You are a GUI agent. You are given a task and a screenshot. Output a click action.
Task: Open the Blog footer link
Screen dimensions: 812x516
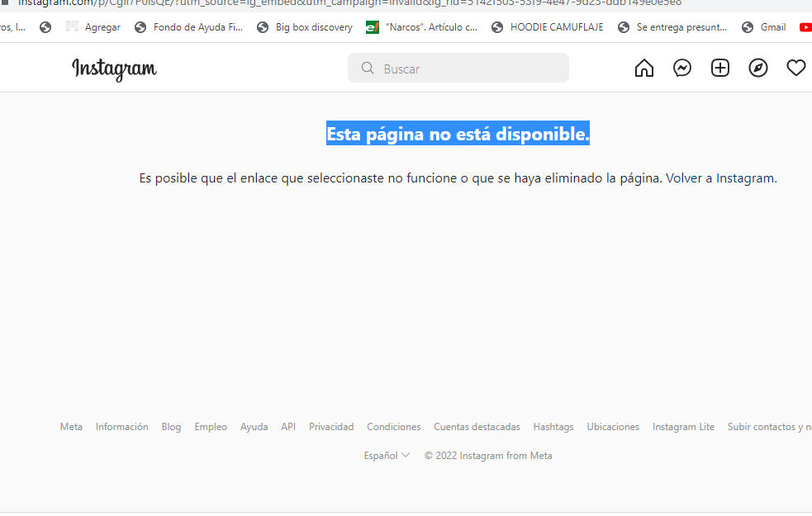click(171, 427)
